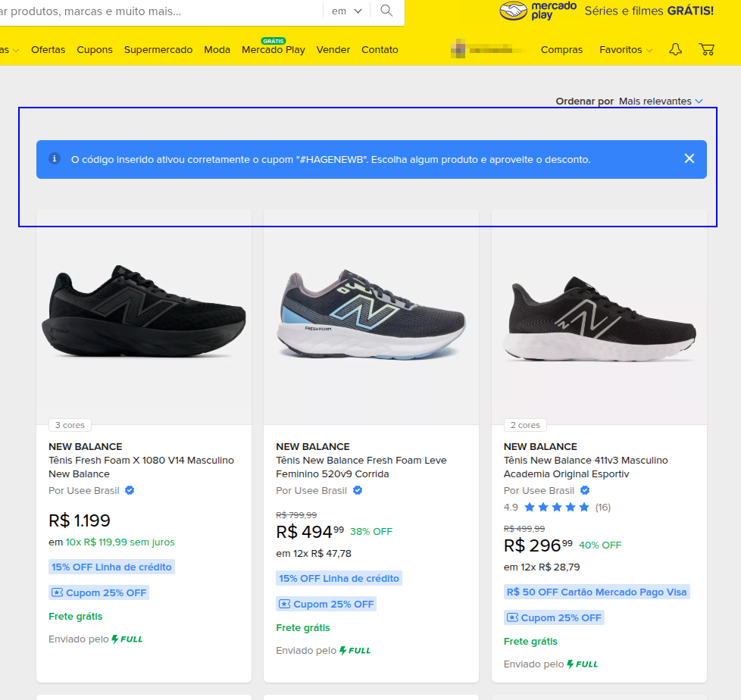
Task: Open the shopping cart
Action: click(706, 50)
